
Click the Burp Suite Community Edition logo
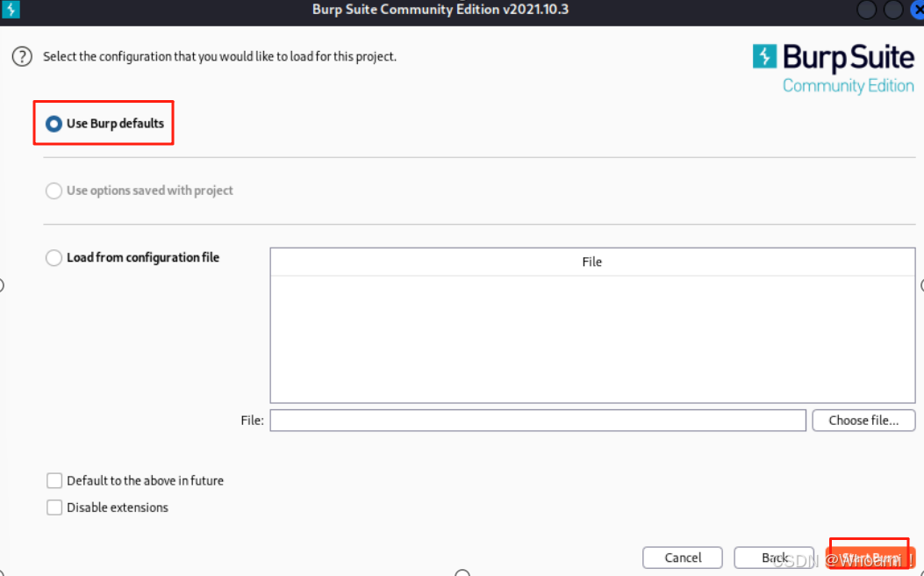(834, 68)
